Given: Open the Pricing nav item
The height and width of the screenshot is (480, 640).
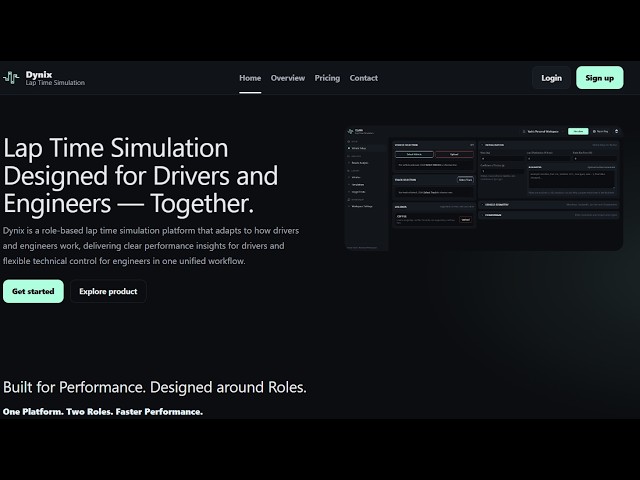Looking at the screenshot, I should click(327, 78).
